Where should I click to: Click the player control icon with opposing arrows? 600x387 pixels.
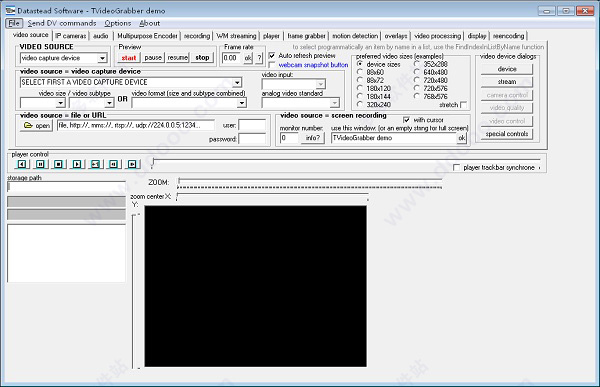tap(95, 164)
